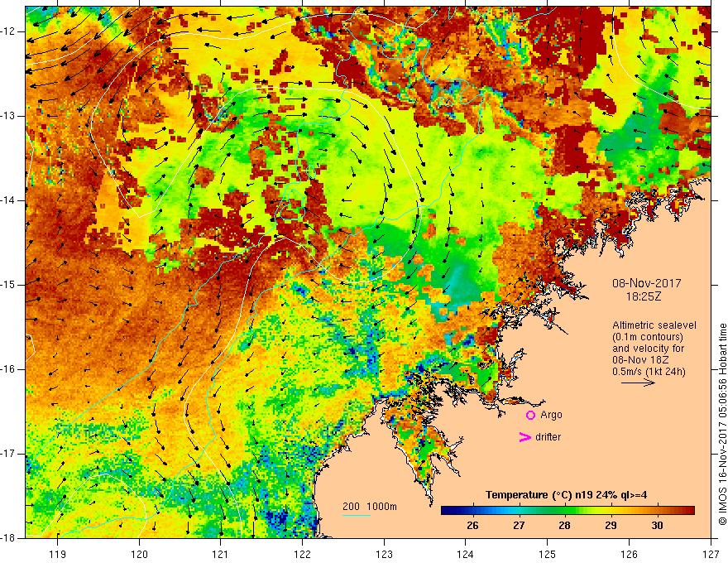Click '(0.1m contours)' caption line
The image size is (728, 563).
[x=648, y=337]
